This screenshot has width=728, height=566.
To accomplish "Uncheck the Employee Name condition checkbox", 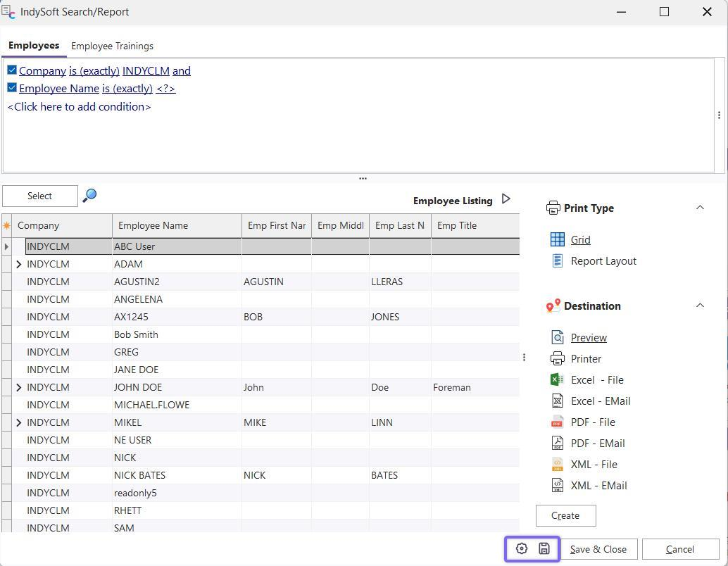I will [x=12, y=88].
